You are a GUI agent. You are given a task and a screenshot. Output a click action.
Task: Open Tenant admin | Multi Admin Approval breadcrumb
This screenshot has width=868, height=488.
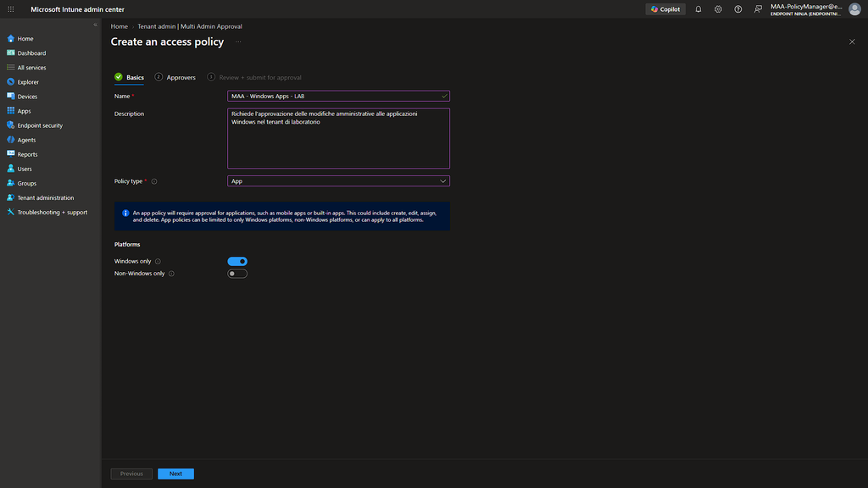(x=190, y=26)
